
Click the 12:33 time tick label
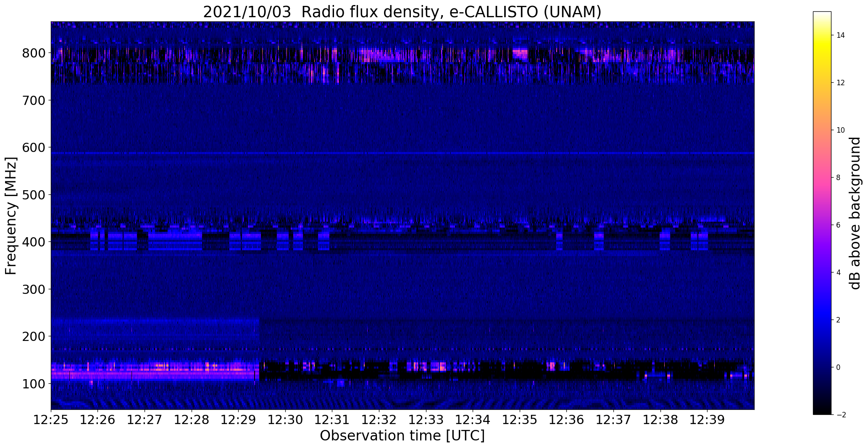(x=426, y=420)
